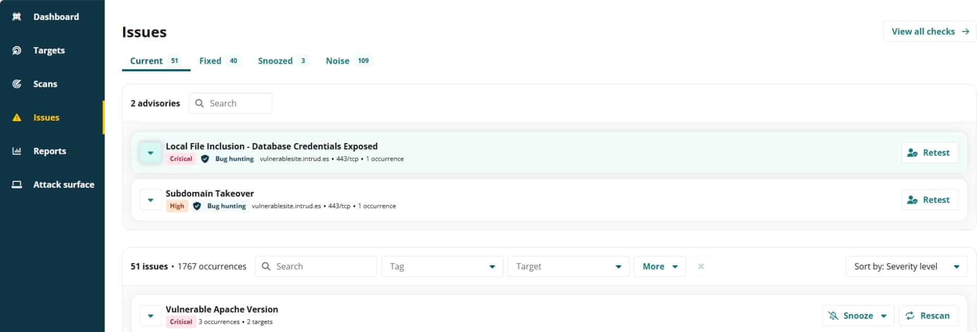Image resolution: width=980 pixels, height=332 pixels.
Task: Clear filters with the X icon
Action: click(x=701, y=266)
